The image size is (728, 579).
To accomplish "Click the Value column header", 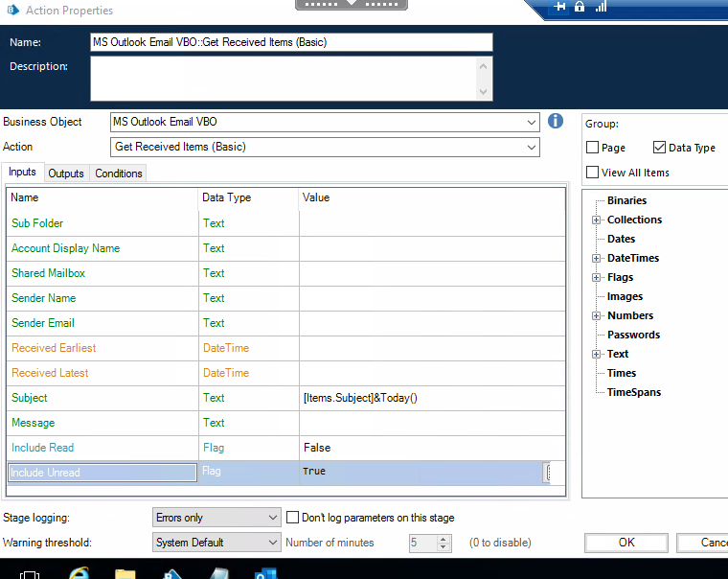I will pyautogui.click(x=432, y=197).
